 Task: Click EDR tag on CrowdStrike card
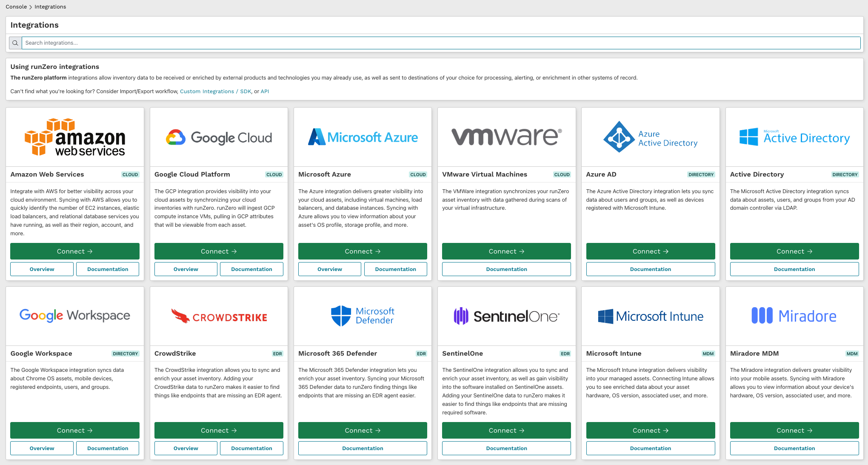point(277,354)
